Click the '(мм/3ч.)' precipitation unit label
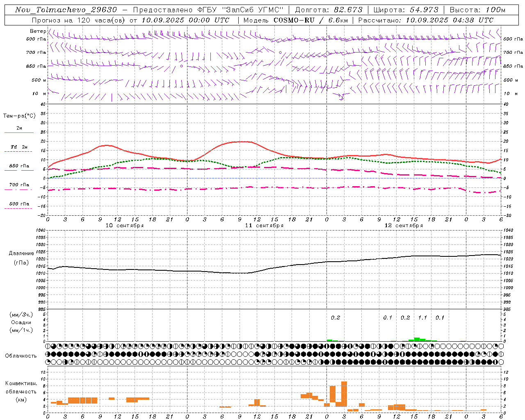Viewport: 525px width, 420px height. point(21,315)
